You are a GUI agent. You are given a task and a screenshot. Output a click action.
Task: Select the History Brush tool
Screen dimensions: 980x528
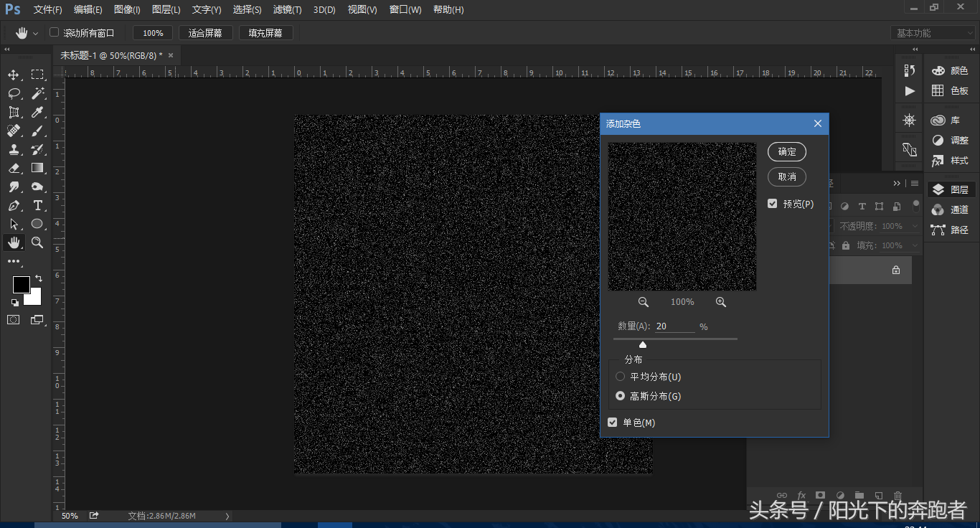[37, 150]
